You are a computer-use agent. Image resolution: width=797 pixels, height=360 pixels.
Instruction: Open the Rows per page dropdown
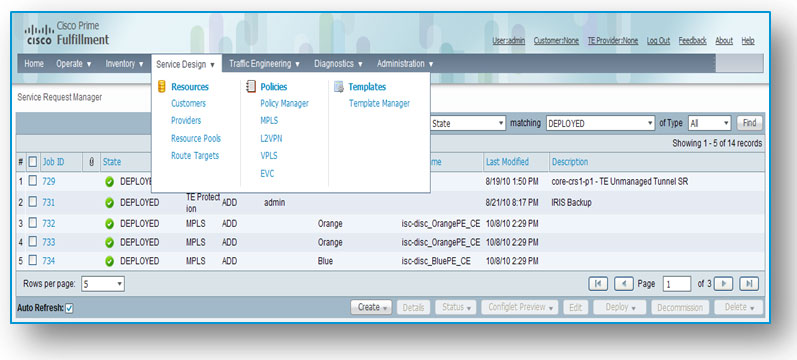(103, 284)
